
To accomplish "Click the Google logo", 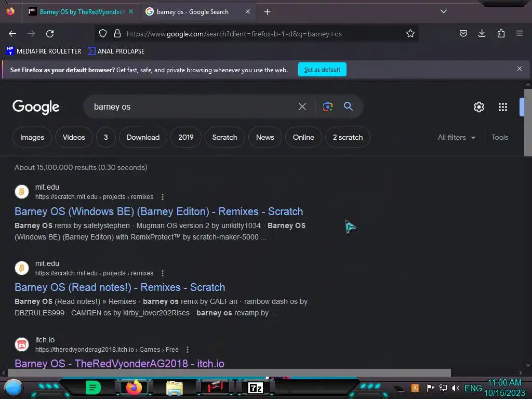I will click(36, 107).
